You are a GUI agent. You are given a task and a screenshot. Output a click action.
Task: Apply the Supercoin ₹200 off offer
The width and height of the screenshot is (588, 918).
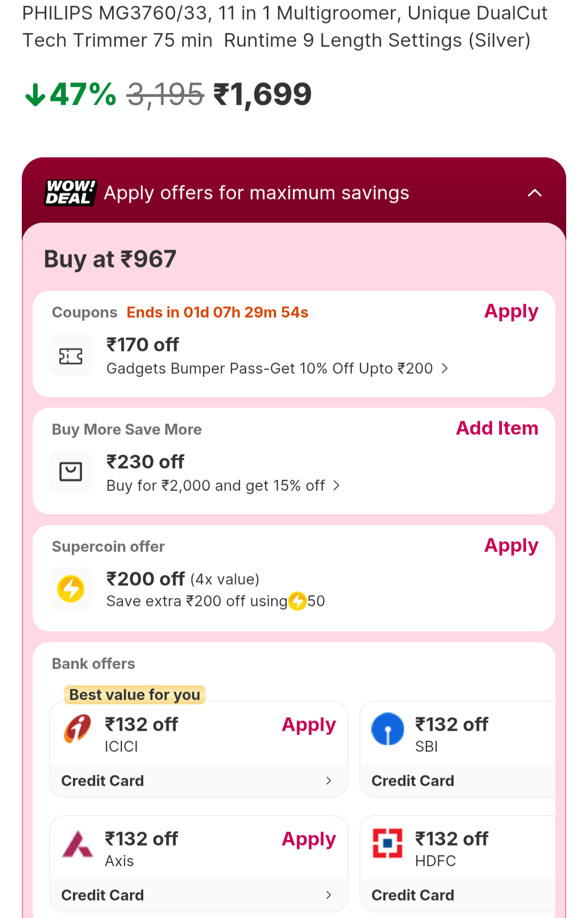click(x=511, y=546)
